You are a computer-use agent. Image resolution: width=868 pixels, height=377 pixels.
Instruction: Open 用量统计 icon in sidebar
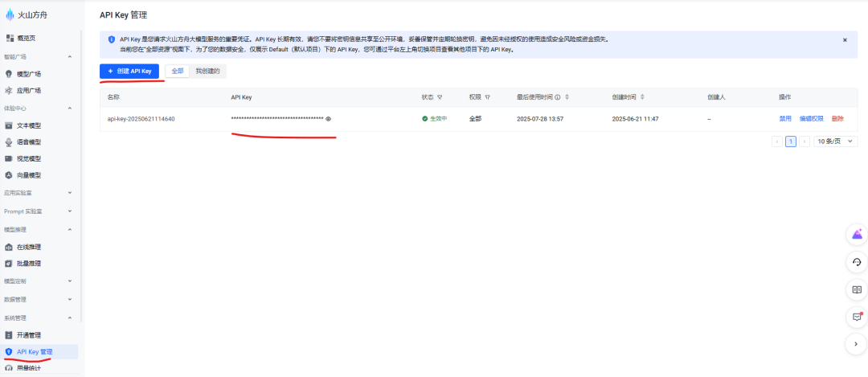click(x=9, y=368)
